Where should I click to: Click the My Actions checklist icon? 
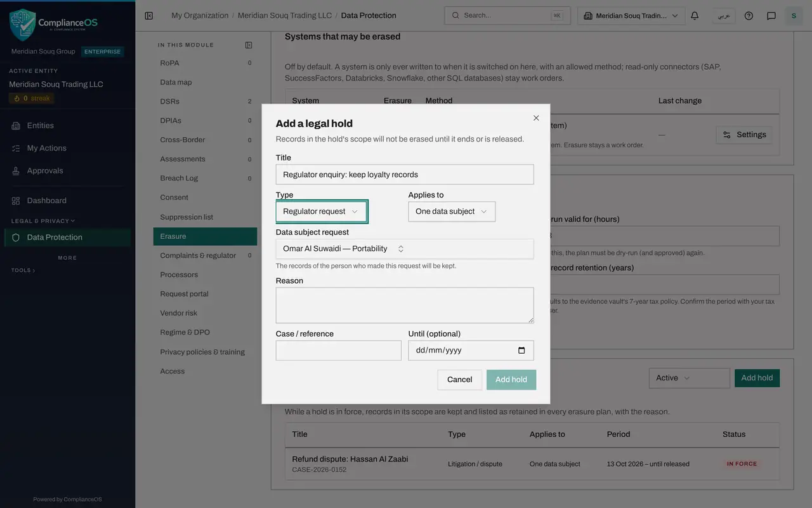pos(16,148)
